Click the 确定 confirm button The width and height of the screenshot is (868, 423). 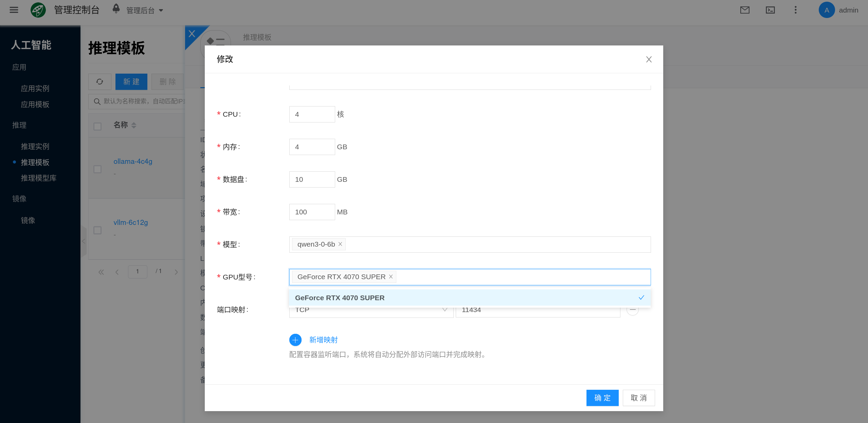click(602, 398)
